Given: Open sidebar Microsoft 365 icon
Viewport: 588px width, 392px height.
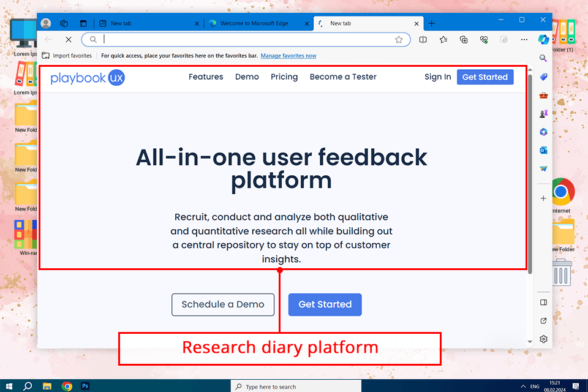Looking at the screenshot, I should (543, 132).
